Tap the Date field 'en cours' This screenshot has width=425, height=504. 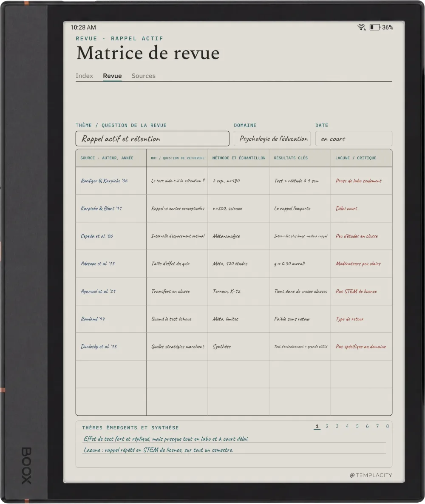(354, 139)
